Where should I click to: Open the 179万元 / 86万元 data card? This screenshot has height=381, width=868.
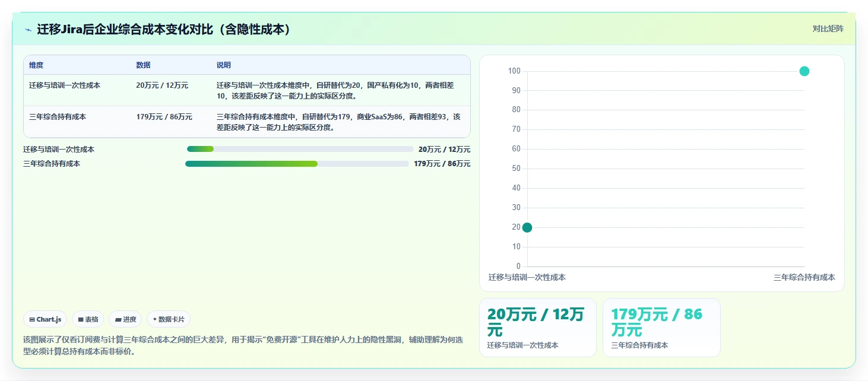[661, 328]
